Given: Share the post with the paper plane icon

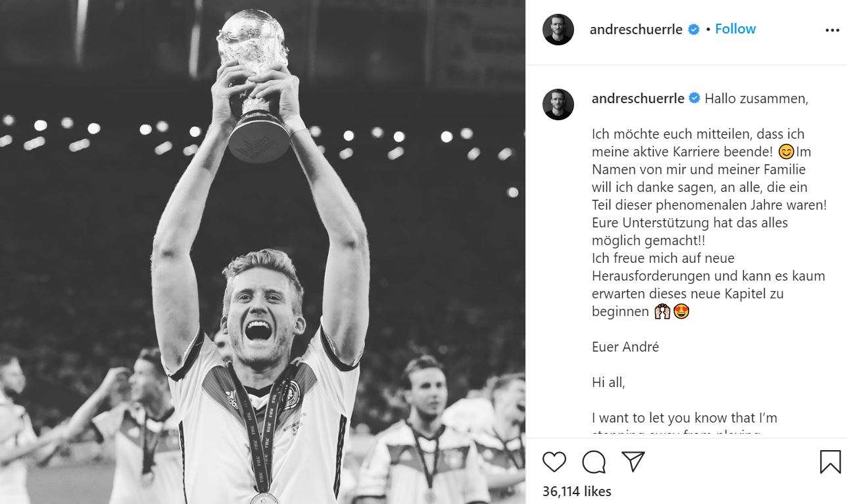Looking at the screenshot, I should (633, 461).
